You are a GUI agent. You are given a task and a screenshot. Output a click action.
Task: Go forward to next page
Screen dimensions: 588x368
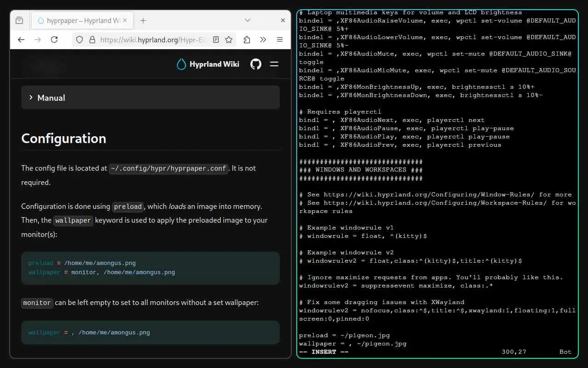[38, 40]
